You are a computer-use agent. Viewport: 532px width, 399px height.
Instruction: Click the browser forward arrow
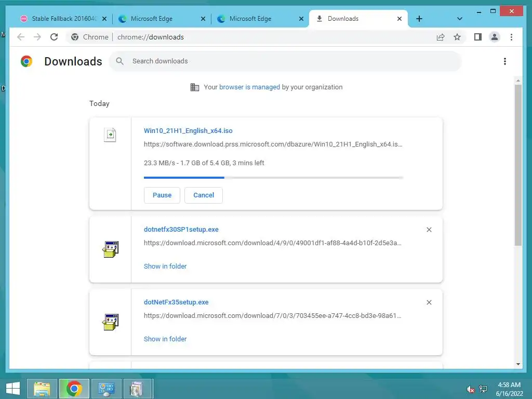pos(37,37)
